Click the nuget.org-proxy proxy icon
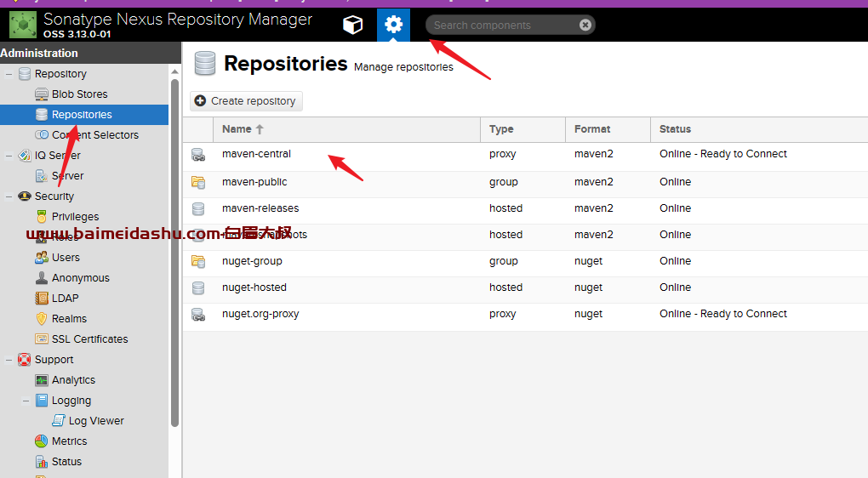This screenshot has height=478, width=868. click(198, 315)
